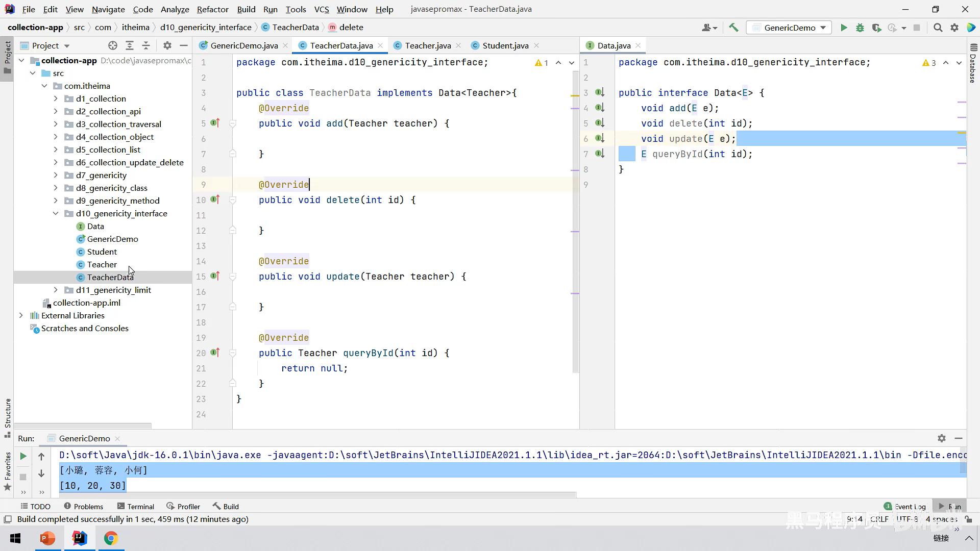Open Run panel settings gear
Screen dimensions: 980x551
(942, 438)
